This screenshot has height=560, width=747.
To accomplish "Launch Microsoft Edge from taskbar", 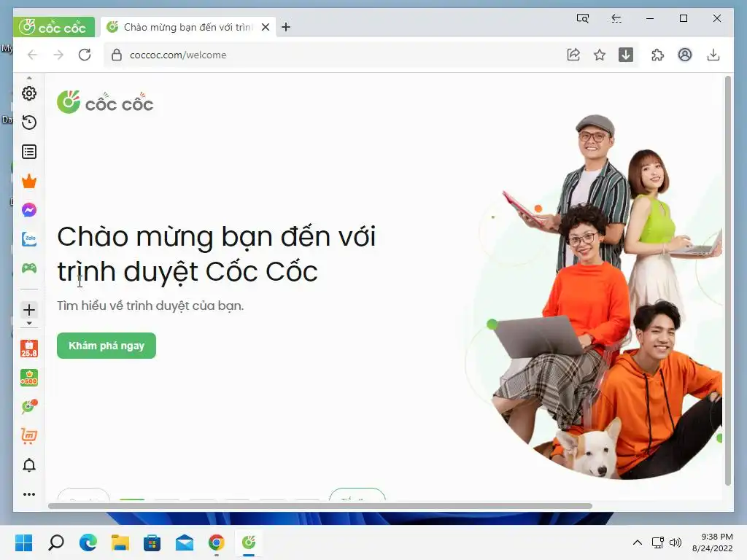I will click(x=88, y=542).
